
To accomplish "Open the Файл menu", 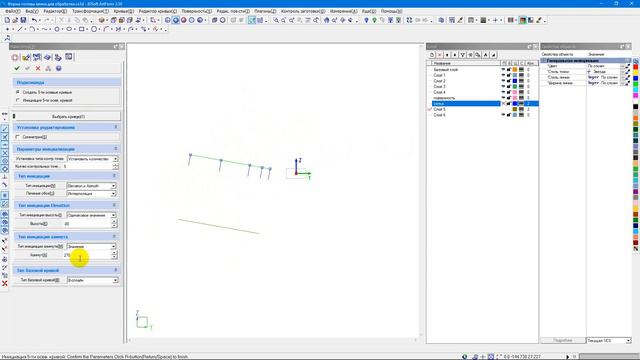I will [x=13, y=11].
